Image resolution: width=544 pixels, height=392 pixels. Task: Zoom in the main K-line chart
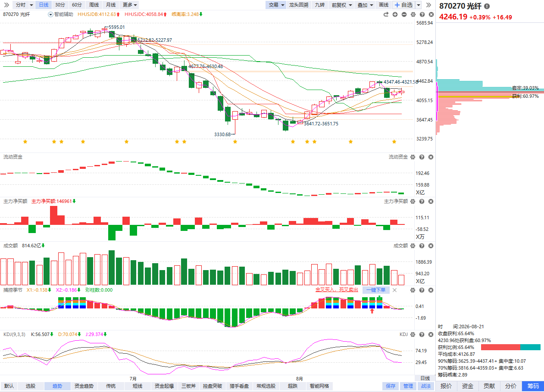[x=395, y=14]
